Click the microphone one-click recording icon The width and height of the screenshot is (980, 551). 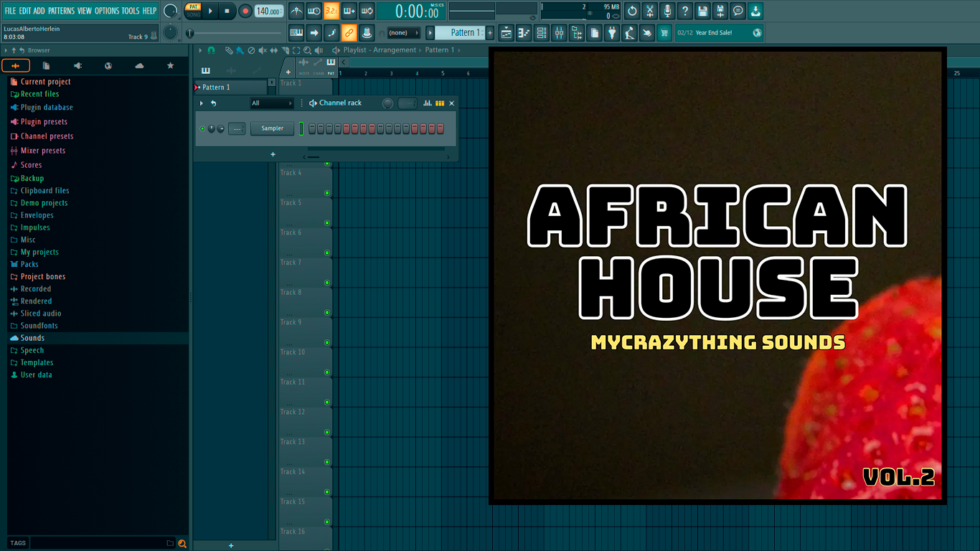(667, 11)
